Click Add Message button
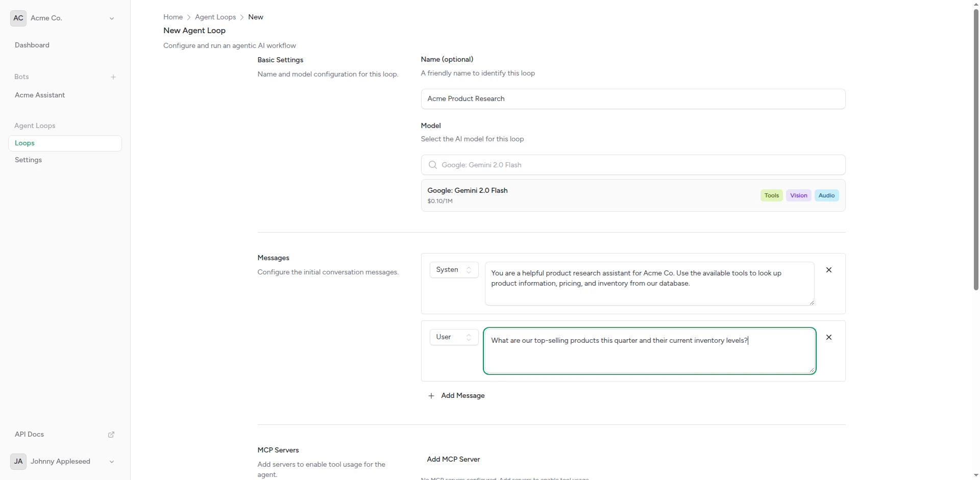The width and height of the screenshot is (980, 480). [x=456, y=396]
